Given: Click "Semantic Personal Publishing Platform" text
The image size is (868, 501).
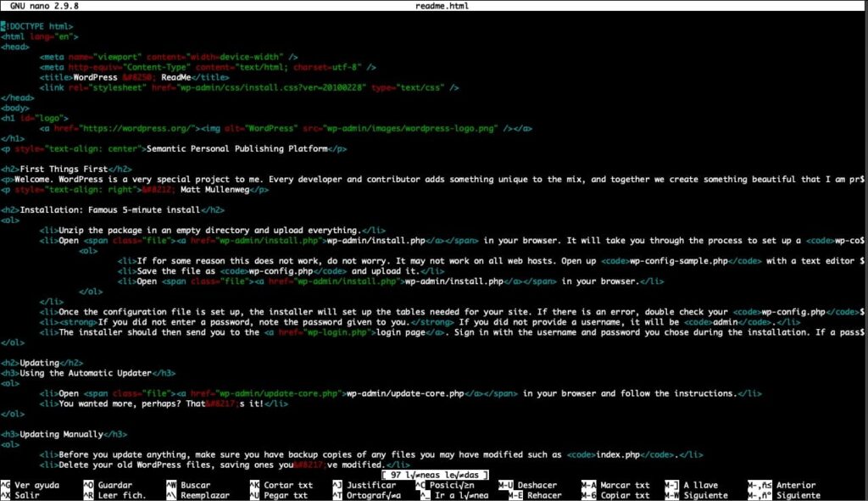Looking at the screenshot, I should coord(237,149).
